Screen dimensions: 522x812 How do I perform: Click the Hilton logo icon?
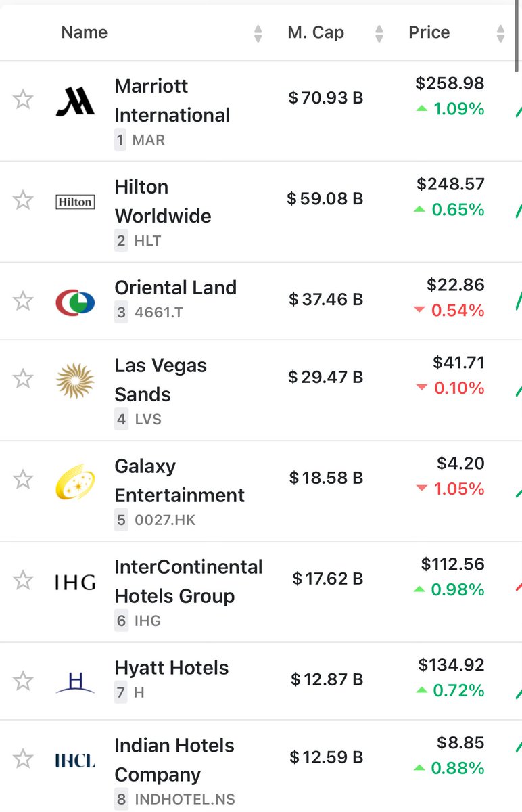point(75,202)
